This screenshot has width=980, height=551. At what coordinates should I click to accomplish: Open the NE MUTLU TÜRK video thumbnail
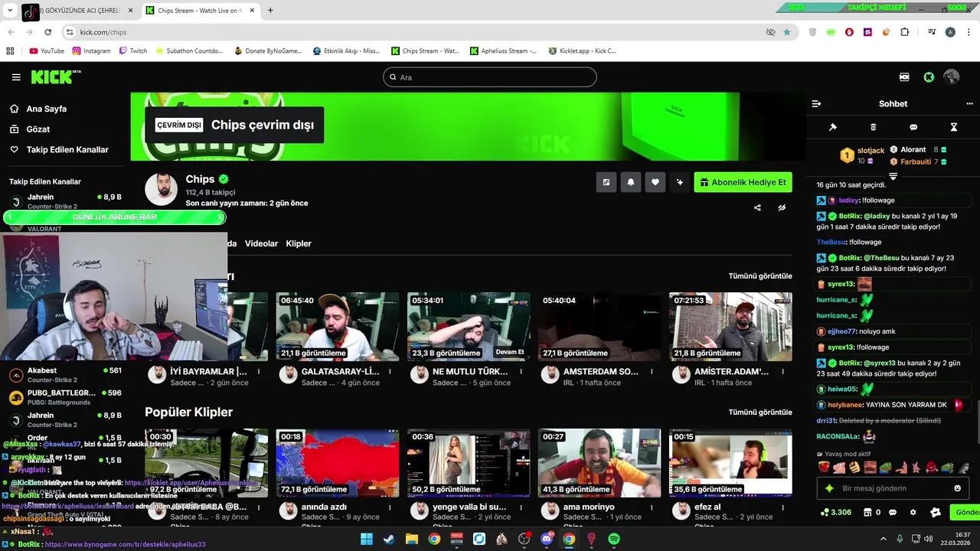(469, 327)
